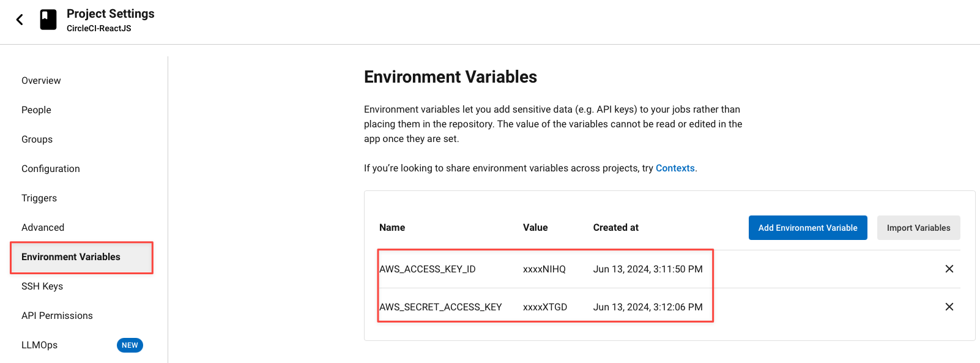Click the Import Variables button
Screen dimensions: 980x363
918,228
